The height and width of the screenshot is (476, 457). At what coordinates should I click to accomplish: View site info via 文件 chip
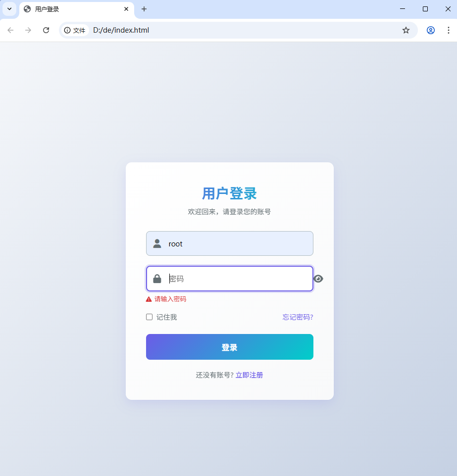[x=75, y=30]
